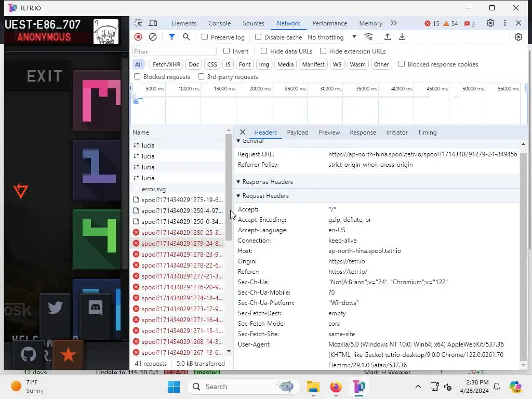Check Hide extension URLs

coord(323,51)
